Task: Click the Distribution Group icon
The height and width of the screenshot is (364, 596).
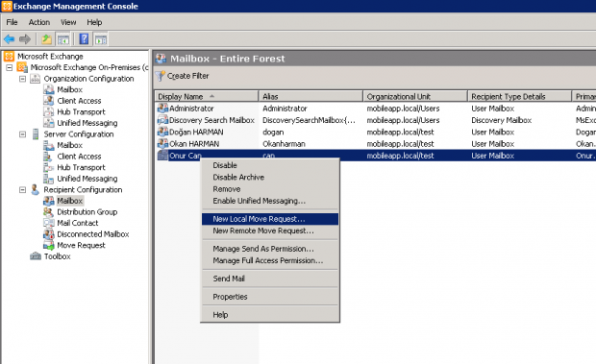Action: 48,212
